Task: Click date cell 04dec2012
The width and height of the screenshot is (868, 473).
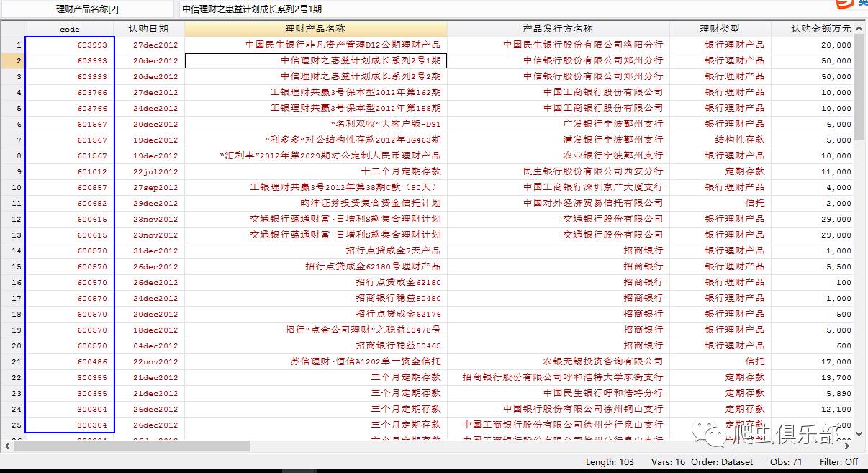Action: [149, 346]
